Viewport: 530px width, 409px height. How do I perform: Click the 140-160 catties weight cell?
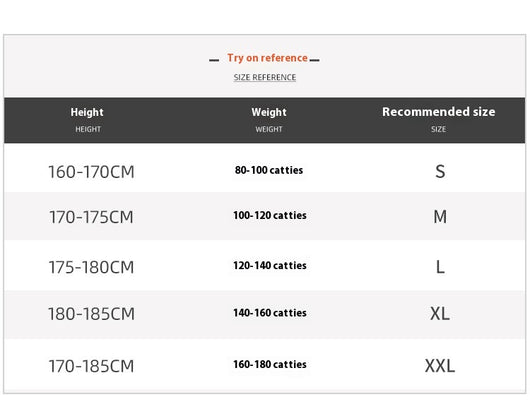(x=270, y=313)
